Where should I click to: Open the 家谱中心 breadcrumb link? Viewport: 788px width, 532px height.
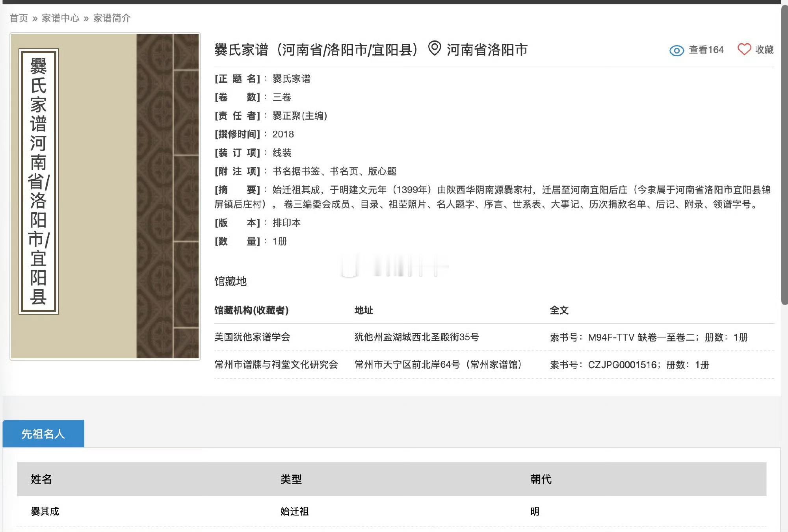[62, 18]
